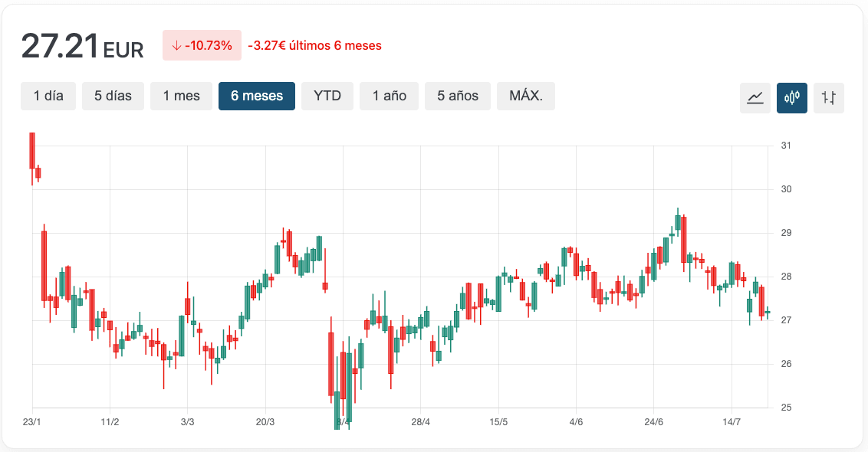This screenshot has height=452, width=868.
Task: Select the candlestick chart type icon
Action: (x=791, y=97)
